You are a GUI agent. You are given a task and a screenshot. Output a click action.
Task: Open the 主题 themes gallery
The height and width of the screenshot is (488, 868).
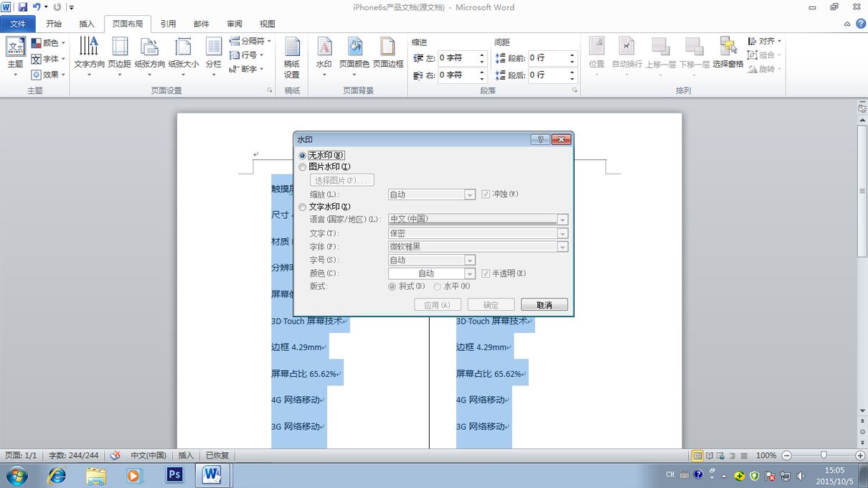click(x=15, y=56)
